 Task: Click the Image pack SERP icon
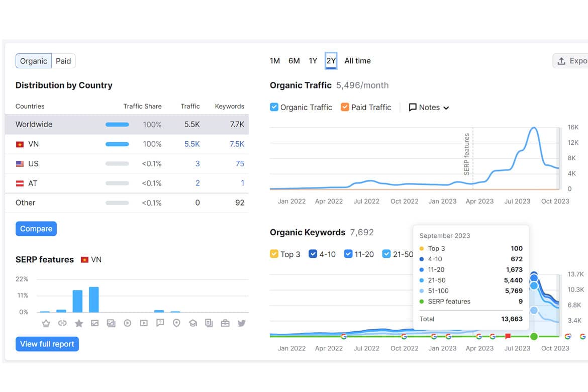(x=111, y=323)
